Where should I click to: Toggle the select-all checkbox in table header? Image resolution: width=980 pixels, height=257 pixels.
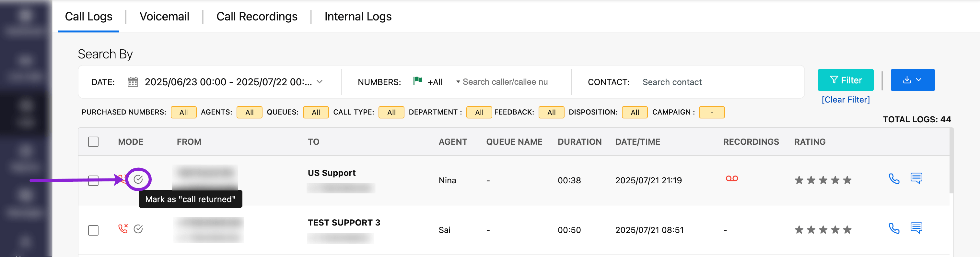tap(93, 142)
